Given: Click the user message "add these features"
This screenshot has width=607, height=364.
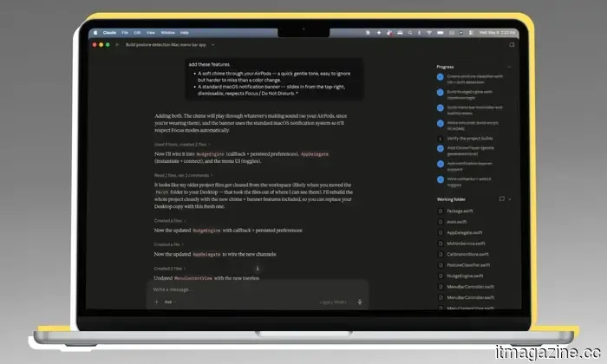Looking at the screenshot, I should click(x=209, y=64).
